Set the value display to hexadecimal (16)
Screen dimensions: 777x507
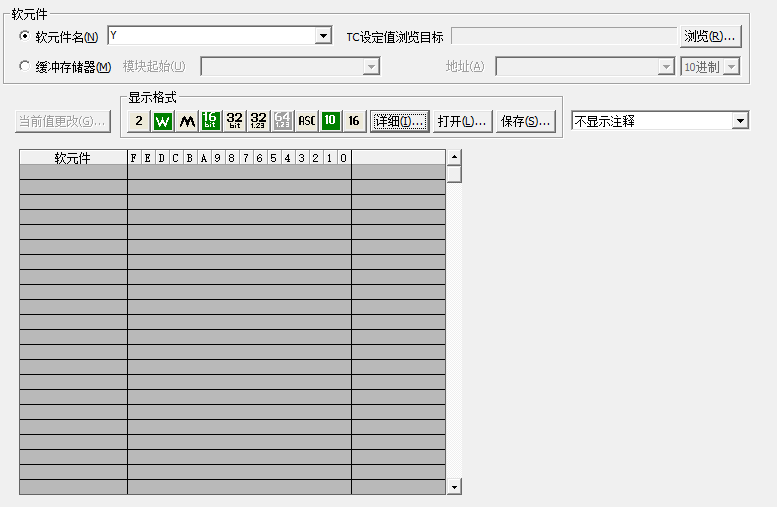tap(354, 121)
